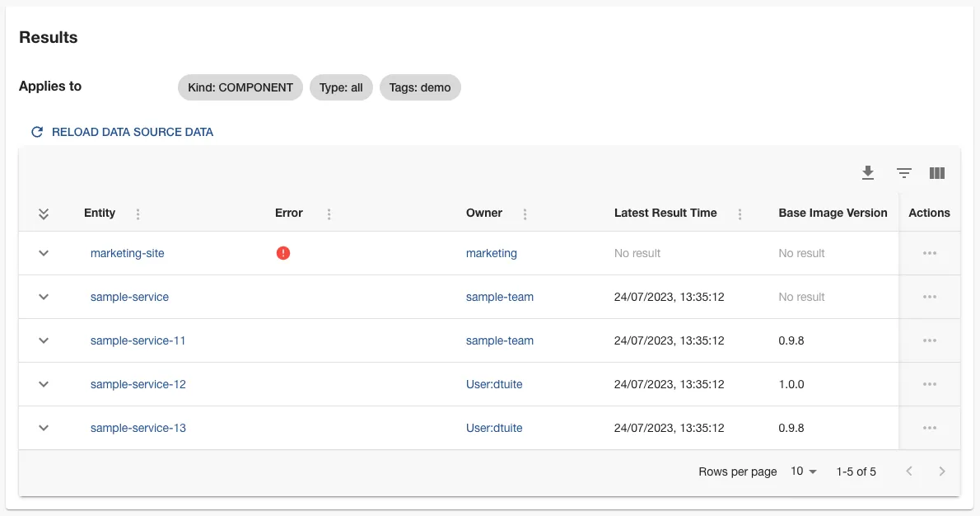Open actions menu for sample-service-12
Screen dimensions: 980x516
point(930,384)
